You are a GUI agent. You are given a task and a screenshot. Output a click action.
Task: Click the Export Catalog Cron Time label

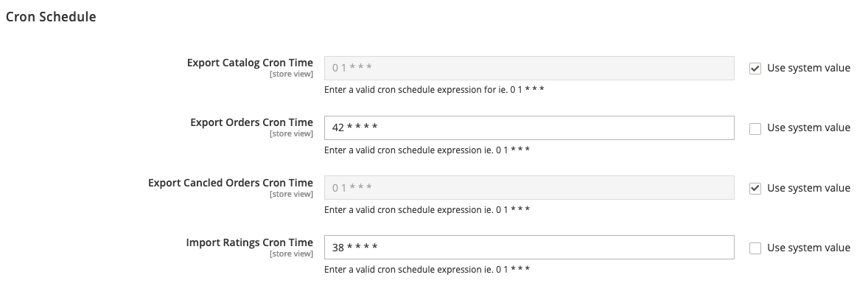click(x=250, y=63)
